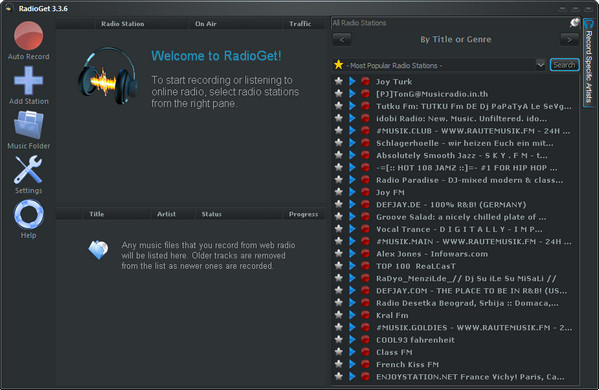Play the Joy Turk station

[x=352, y=81]
